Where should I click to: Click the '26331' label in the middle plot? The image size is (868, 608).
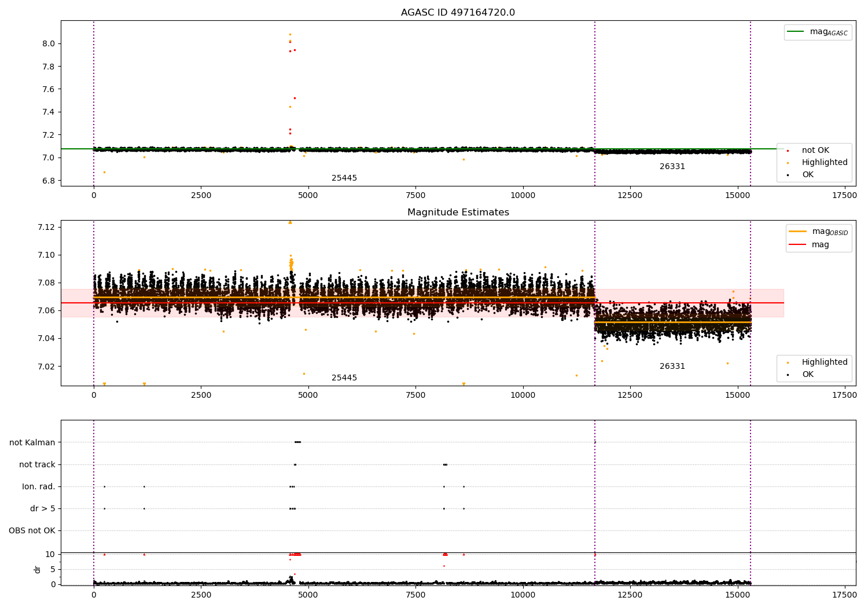[x=672, y=367]
